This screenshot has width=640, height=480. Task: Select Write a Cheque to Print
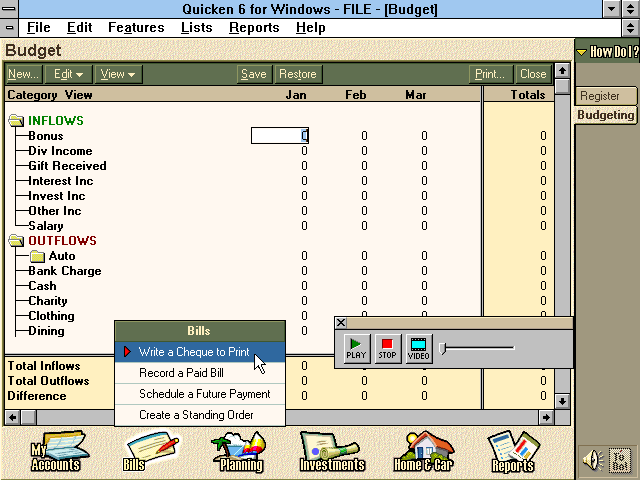pyautogui.click(x=200, y=352)
